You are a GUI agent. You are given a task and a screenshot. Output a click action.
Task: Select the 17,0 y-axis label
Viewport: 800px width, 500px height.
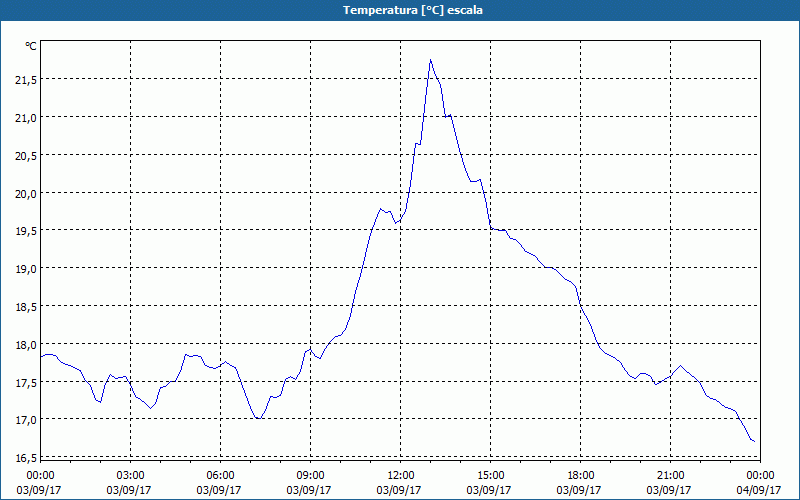tap(26, 420)
